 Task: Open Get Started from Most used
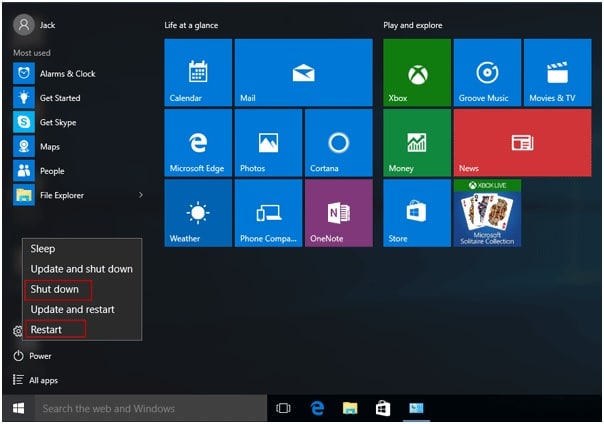[77, 98]
